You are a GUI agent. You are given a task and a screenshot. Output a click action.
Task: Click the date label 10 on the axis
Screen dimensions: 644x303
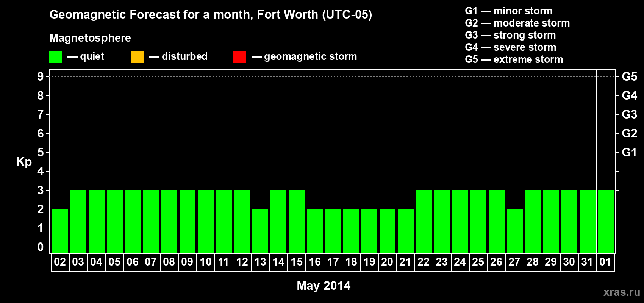tap(205, 262)
